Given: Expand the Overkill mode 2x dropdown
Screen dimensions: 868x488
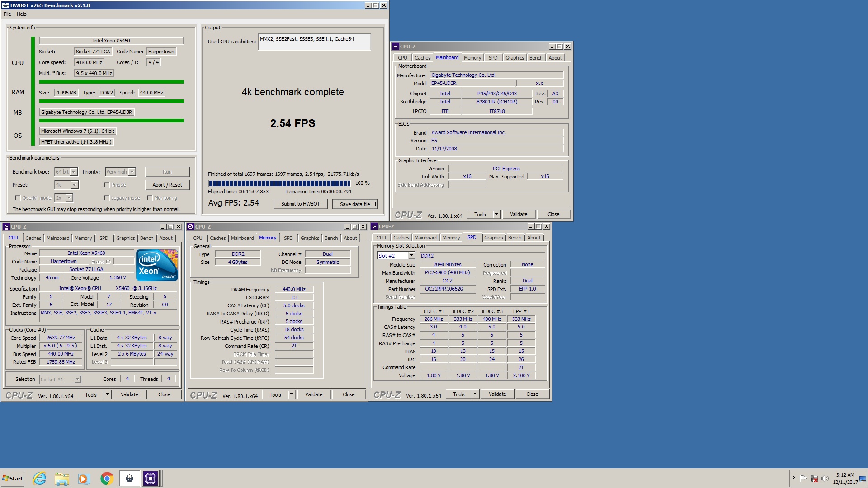Looking at the screenshot, I should click(x=69, y=198).
